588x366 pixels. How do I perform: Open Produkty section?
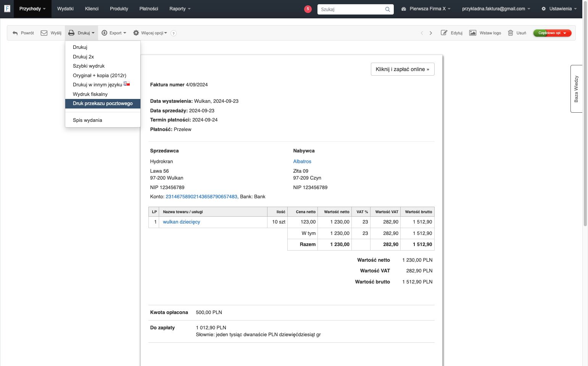pyautogui.click(x=119, y=9)
